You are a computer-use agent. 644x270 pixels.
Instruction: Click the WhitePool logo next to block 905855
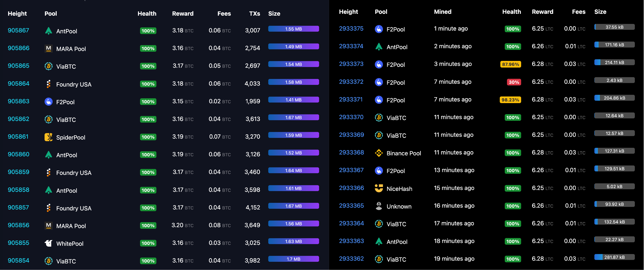[x=48, y=243]
